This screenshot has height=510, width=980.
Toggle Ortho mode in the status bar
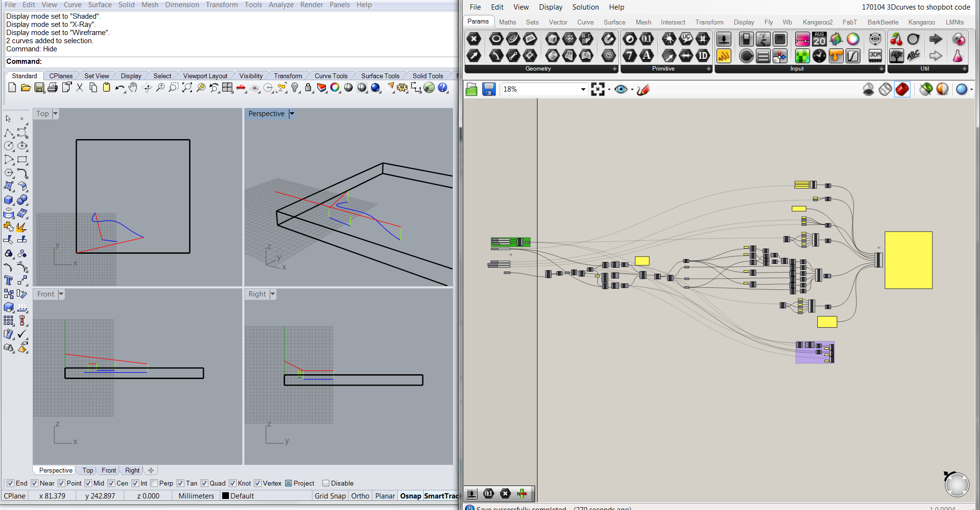click(x=360, y=496)
